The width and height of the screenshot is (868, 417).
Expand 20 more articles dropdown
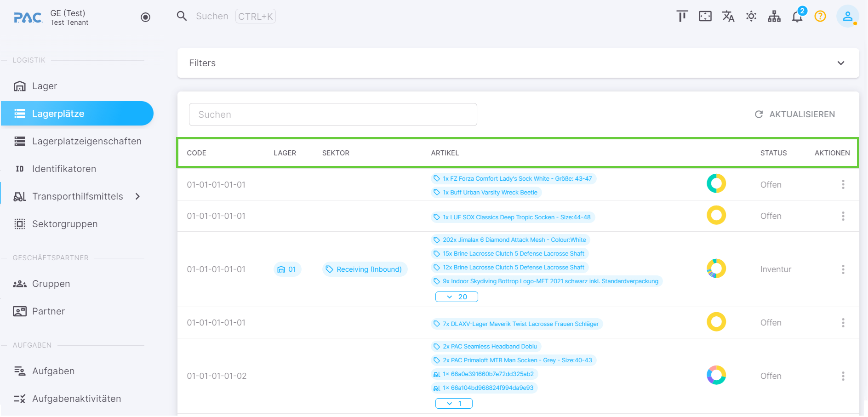pos(457,297)
